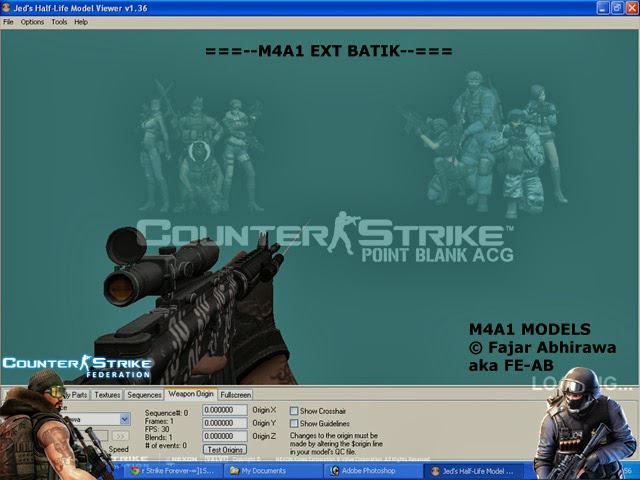Open the File menu
Viewport: 640px width, 480px height.
pos(8,22)
